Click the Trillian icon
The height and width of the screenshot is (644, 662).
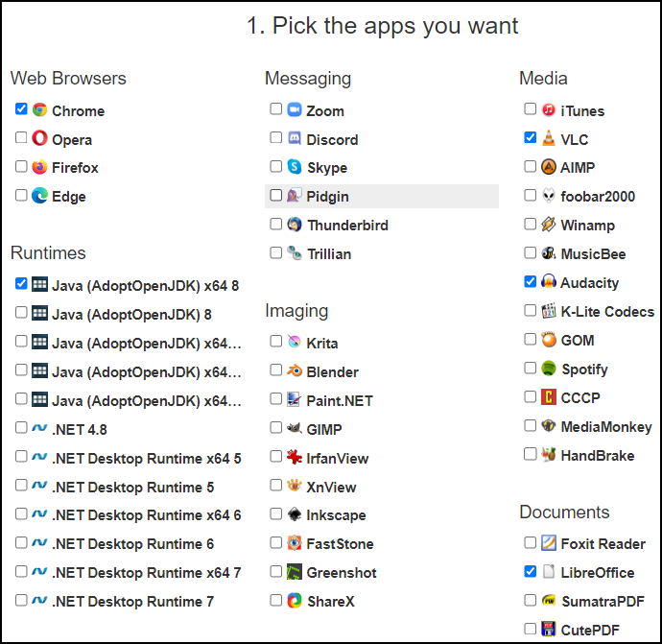pos(295,253)
